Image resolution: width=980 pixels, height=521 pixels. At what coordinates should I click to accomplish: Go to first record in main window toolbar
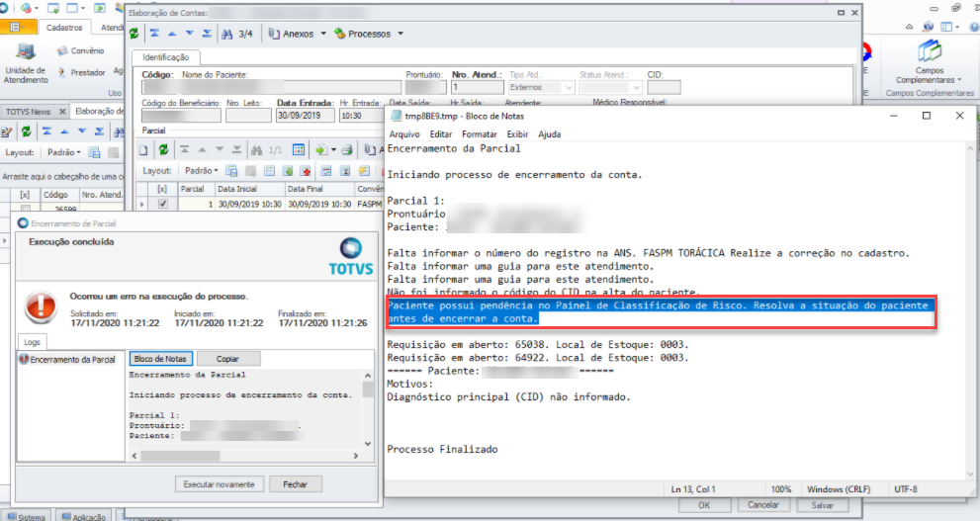pos(46,131)
